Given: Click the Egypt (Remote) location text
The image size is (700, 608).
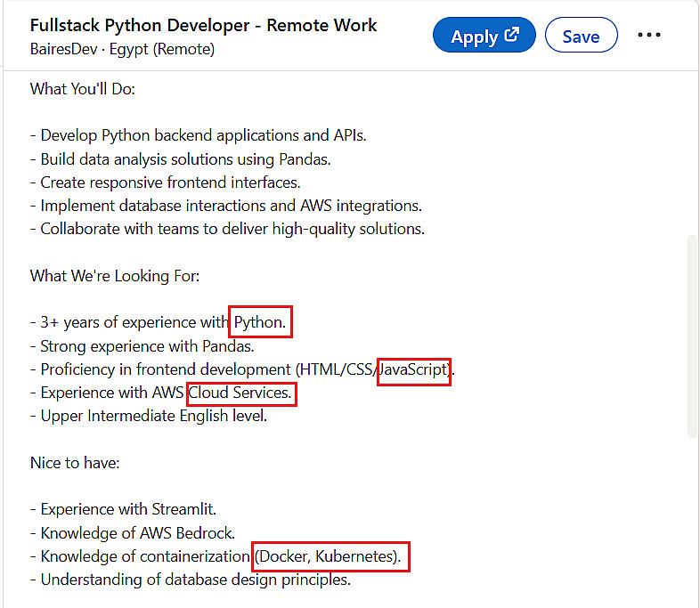Looking at the screenshot, I should point(162,49).
